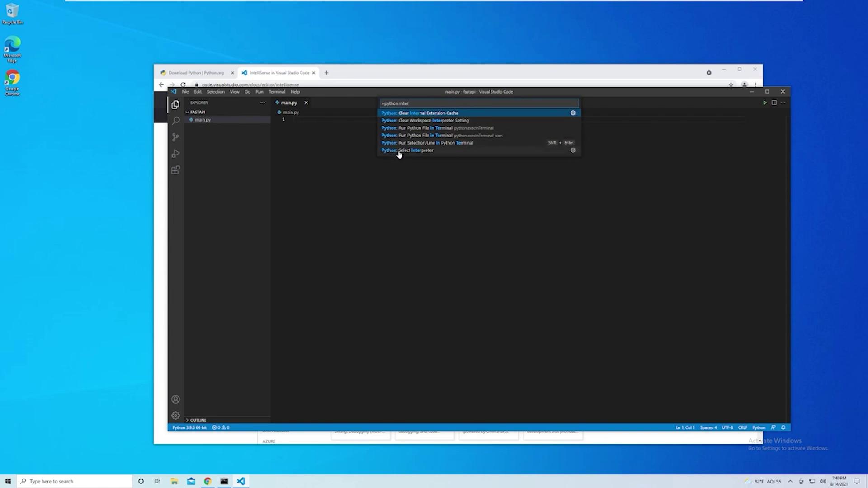Open the Extensions view icon
The height and width of the screenshot is (488, 868).
(175, 170)
